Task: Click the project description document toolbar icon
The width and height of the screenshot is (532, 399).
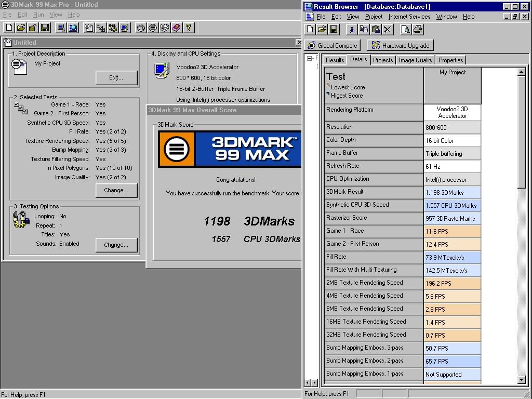Action: point(89,28)
